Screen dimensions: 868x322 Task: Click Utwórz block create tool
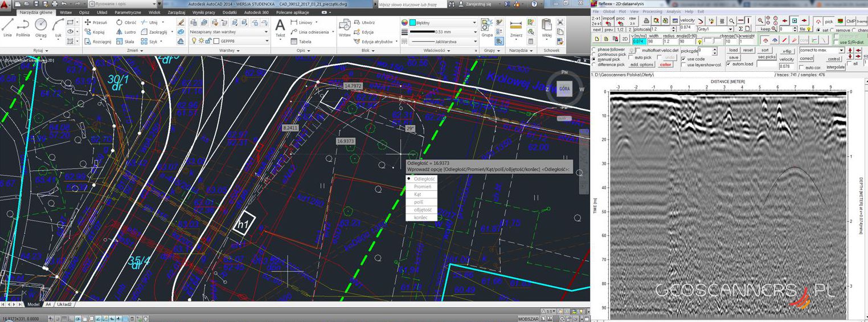(x=364, y=22)
